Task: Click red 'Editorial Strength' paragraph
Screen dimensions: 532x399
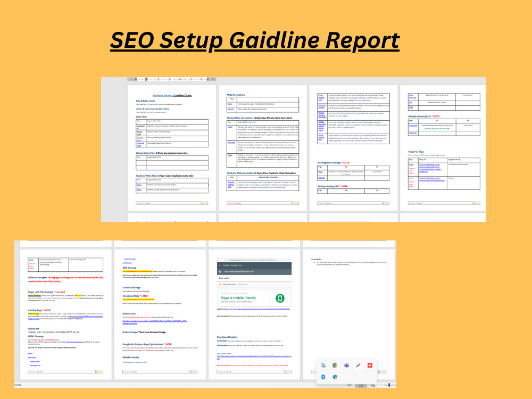Action: tap(65, 279)
